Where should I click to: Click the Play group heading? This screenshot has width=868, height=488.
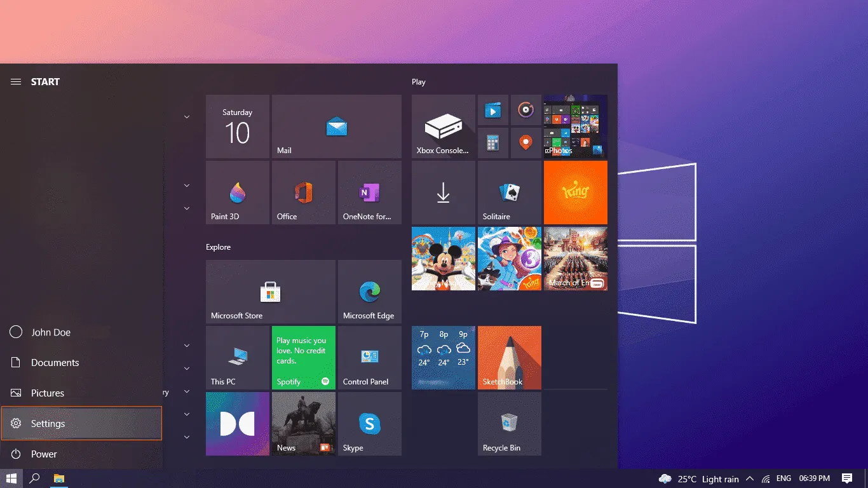(x=419, y=82)
